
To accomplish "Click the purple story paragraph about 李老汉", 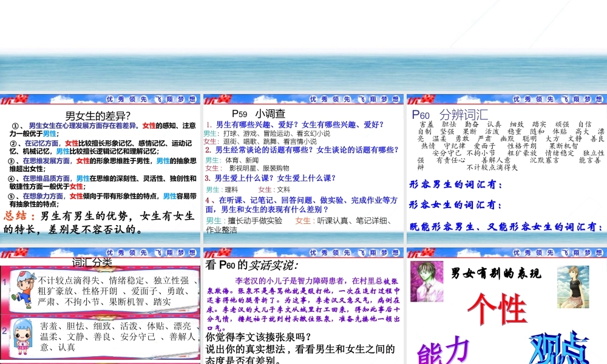I will point(303,304).
